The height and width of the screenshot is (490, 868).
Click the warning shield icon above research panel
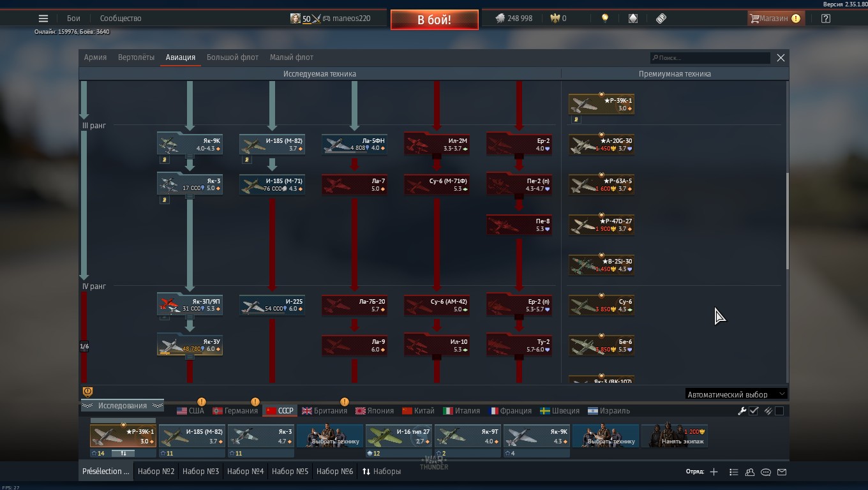click(x=88, y=392)
